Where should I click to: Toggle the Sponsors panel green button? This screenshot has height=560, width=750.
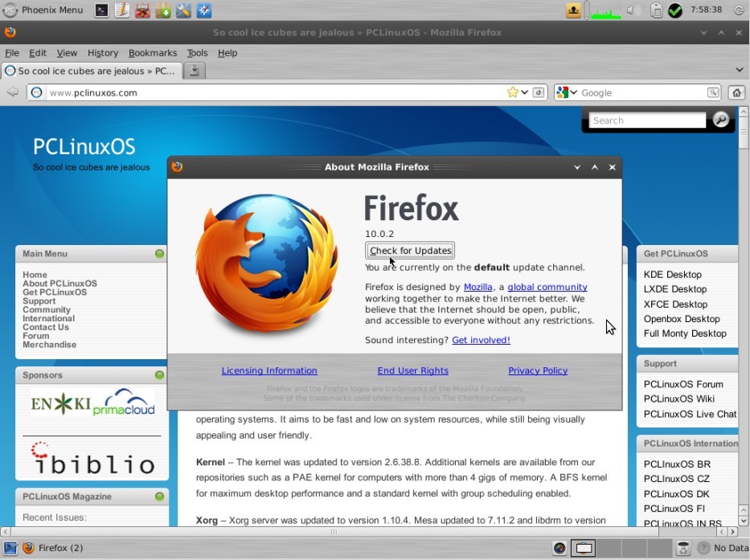coord(159,375)
